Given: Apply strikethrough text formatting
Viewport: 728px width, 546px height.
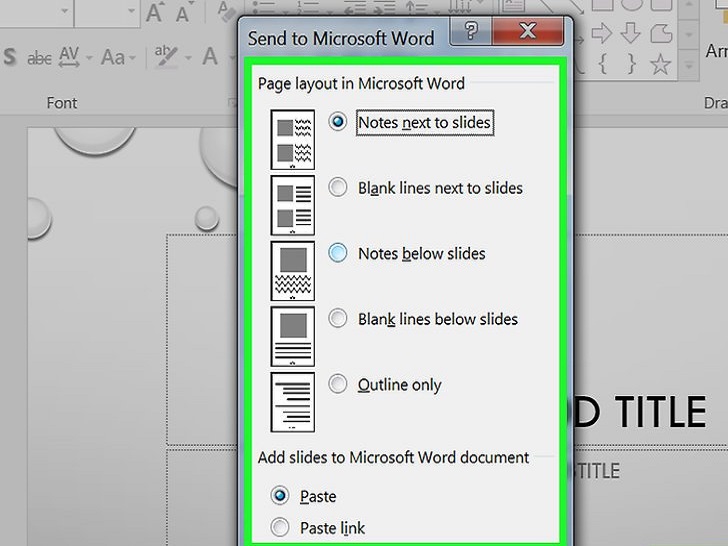Looking at the screenshot, I should (x=39, y=58).
